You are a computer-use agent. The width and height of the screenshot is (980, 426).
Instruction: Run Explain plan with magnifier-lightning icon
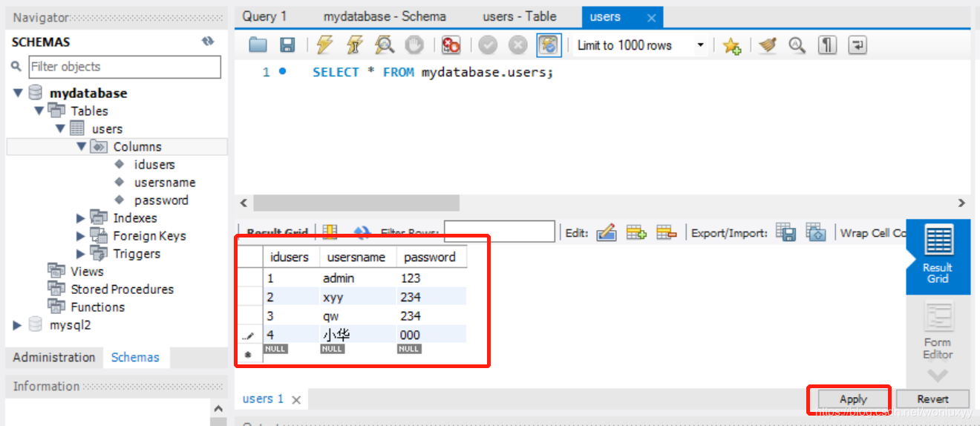coord(384,45)
